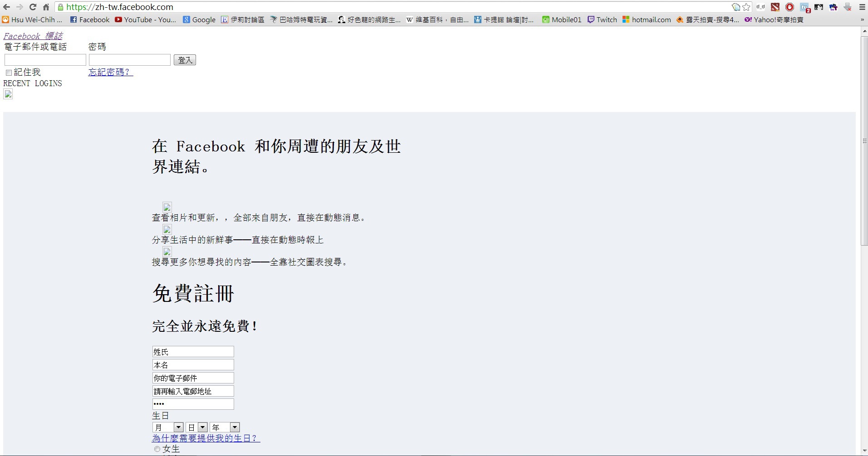Open the Yahoo!奇摩拍賣 bookmark
This screenshot has height=456, width=868.
774,20
